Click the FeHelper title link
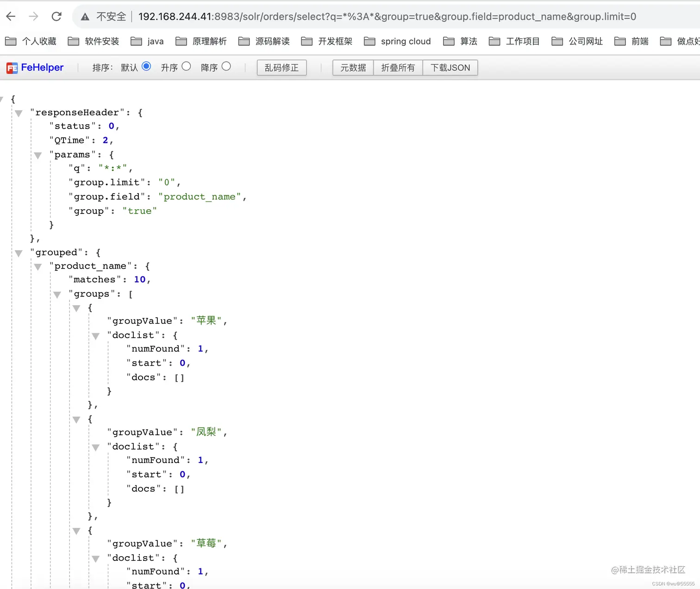The height and width of the screenshot is (589, 700). coord(42,68)
